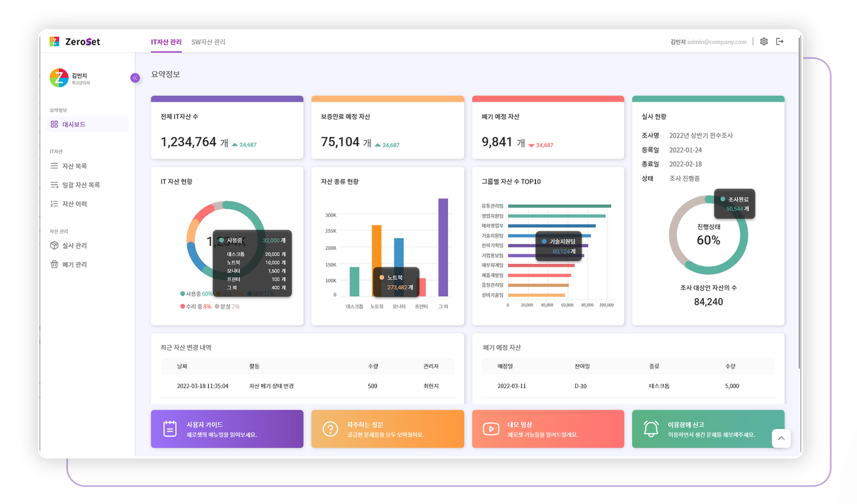
Task: Go to 자산 이력 in sidebar
Action: (74, 204)
